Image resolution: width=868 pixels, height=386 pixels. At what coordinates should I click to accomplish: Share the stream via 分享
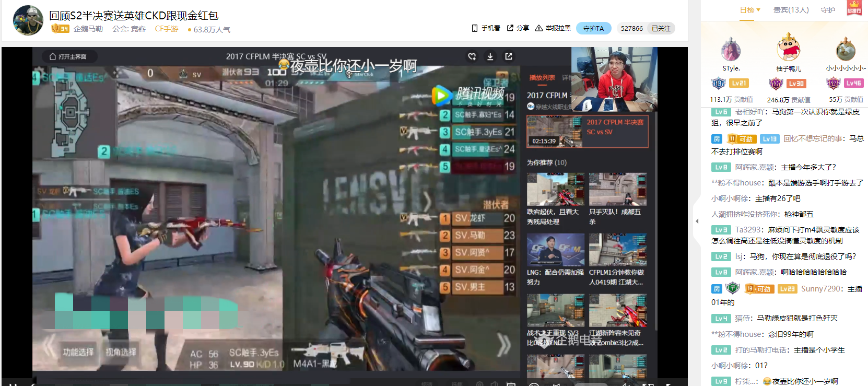point(518,28)
